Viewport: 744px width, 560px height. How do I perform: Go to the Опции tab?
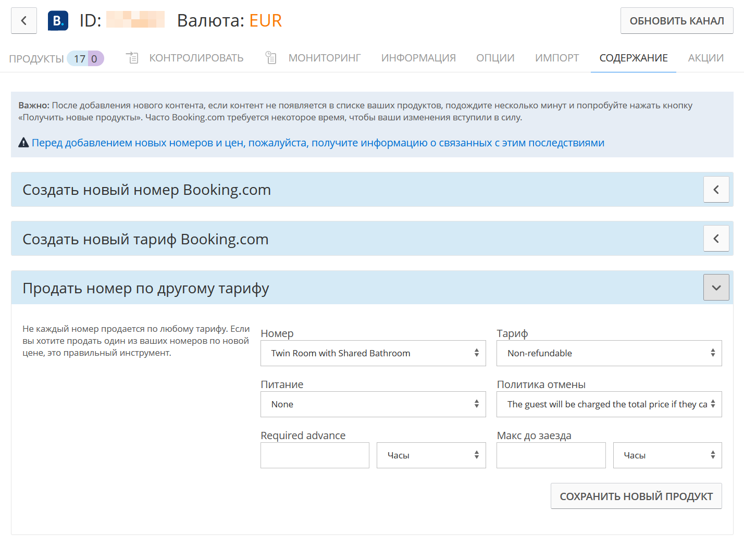click(x=495, y=58)
